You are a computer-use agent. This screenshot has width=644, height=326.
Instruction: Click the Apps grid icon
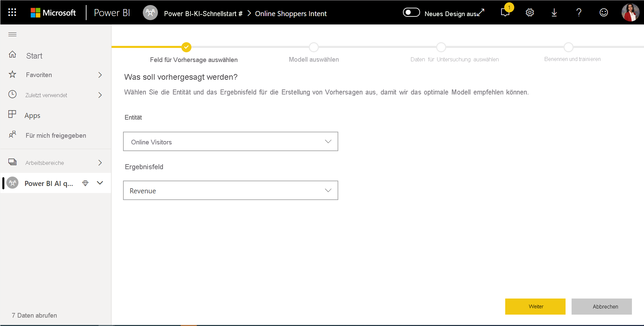click(x=12, y=114)
